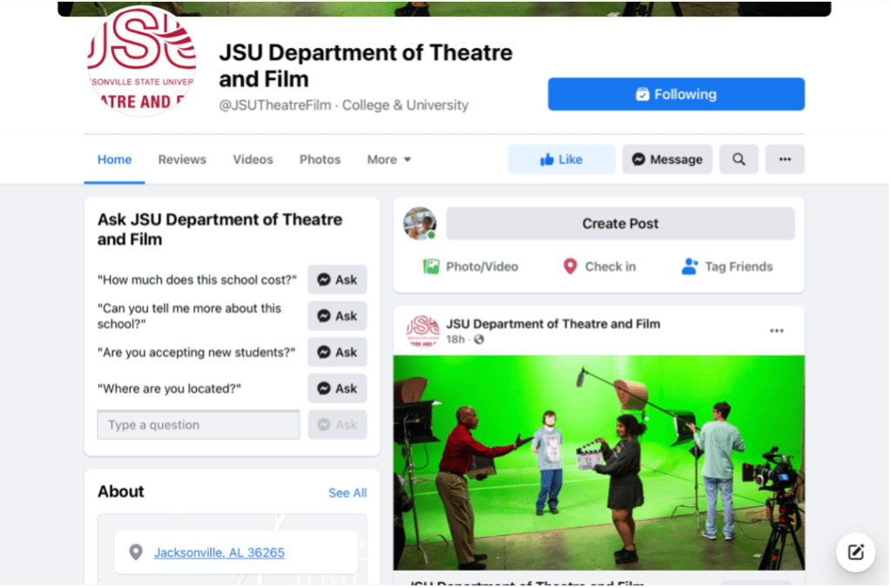Toggle the Following status for the page
This screenshot has height=588, width=891.
675,93
